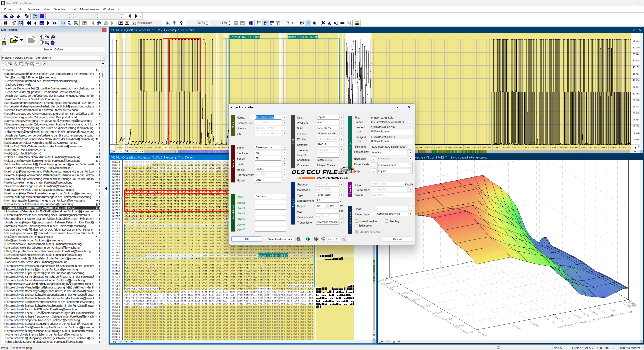644x350 pixels.
Task: Click the *1 factor icon
Action: tap(336, 23)
